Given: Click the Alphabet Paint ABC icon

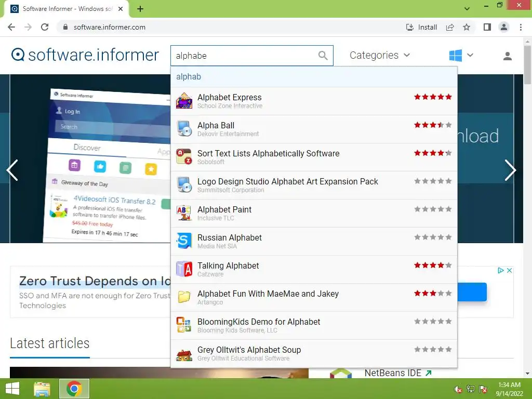Looking at the screenshot, I should point(184,212).
